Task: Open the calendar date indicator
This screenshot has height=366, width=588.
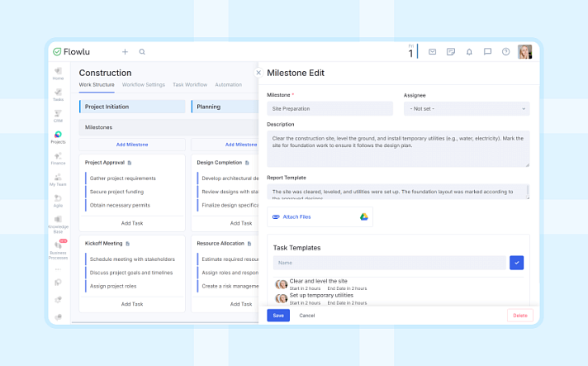Action: coord(412,51)
